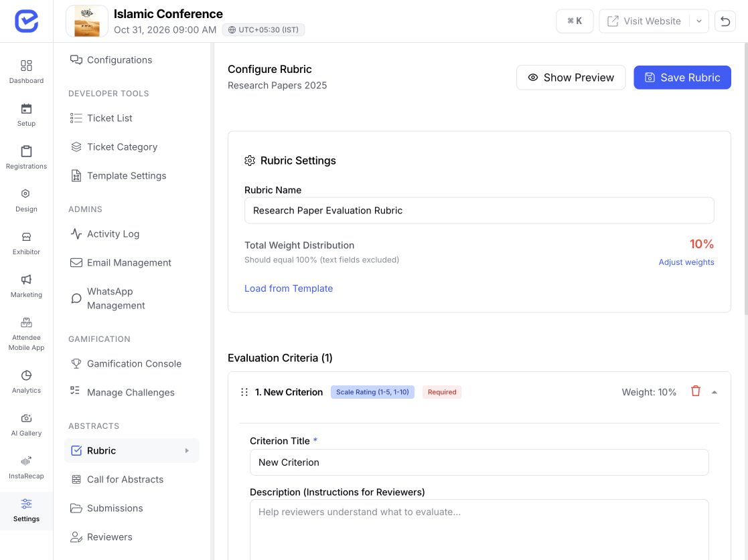Viewport: 748px width, 560px height.
Task: Click the Visit Website button
Action: 644,21
